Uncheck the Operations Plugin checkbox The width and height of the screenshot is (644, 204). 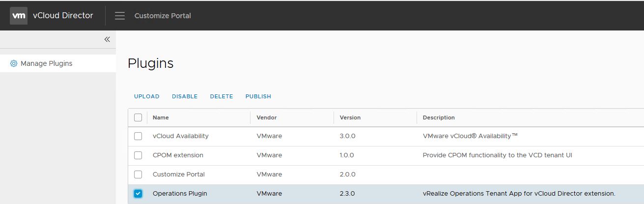tap(138, 194)
